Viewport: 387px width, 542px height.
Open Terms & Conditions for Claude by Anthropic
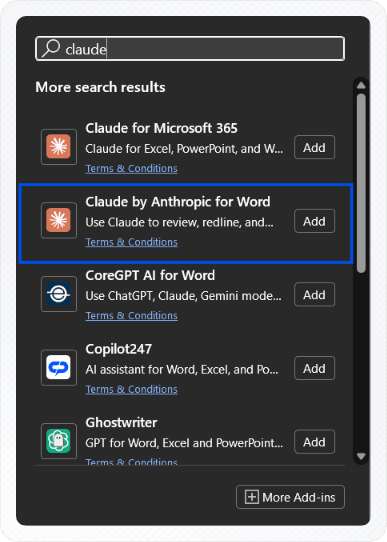coord(132,242)
